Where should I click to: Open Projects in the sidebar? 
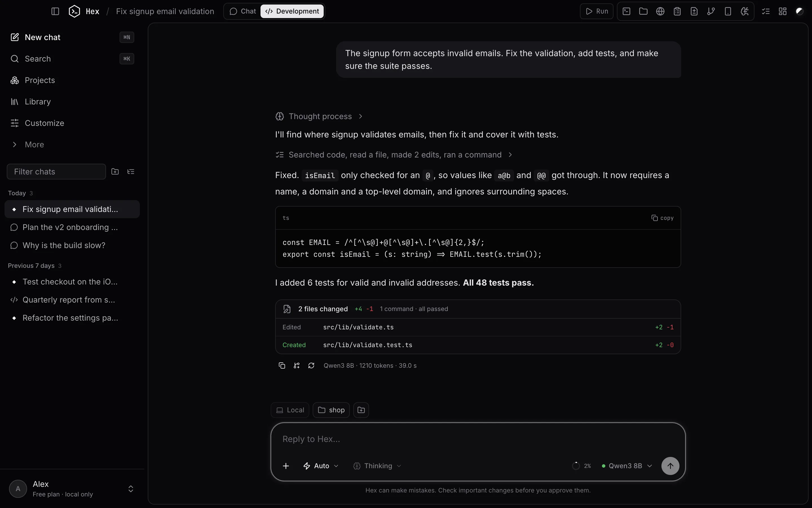(x=72, y=80)
